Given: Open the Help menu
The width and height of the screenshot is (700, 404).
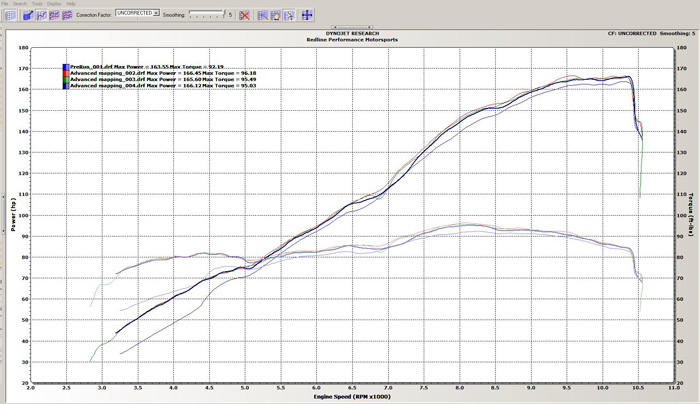Looking at the screenshot, I should pos(71,4).
